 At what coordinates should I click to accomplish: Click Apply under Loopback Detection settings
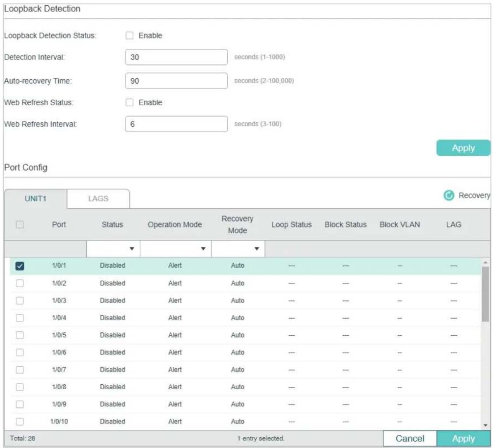tap(463, 148)
